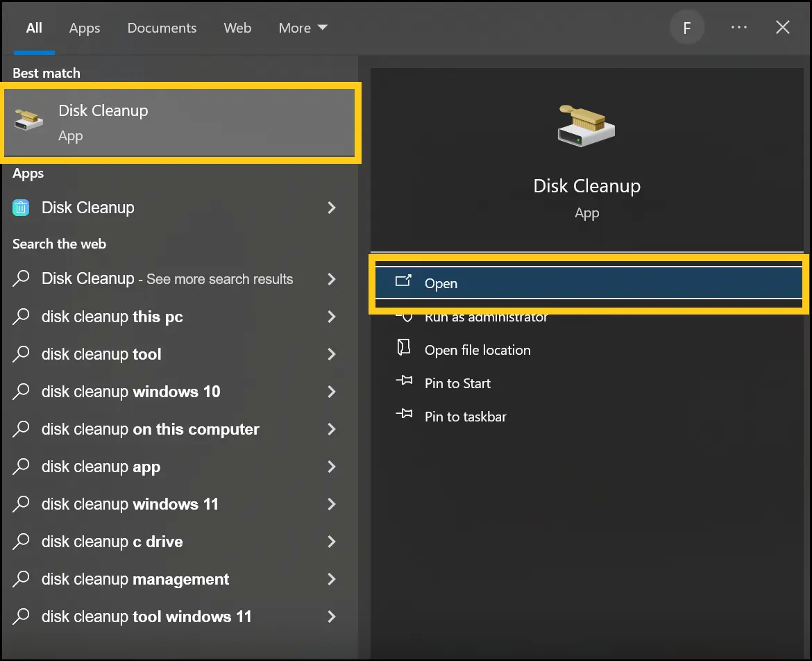Switch to the All tab

pos(34,28)
